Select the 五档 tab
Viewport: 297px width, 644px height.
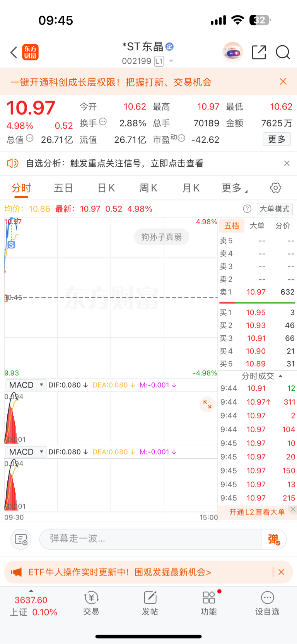point(232,226)
